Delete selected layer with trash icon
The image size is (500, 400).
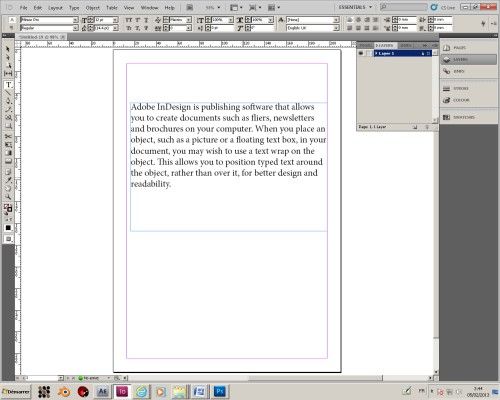[427, 127]
